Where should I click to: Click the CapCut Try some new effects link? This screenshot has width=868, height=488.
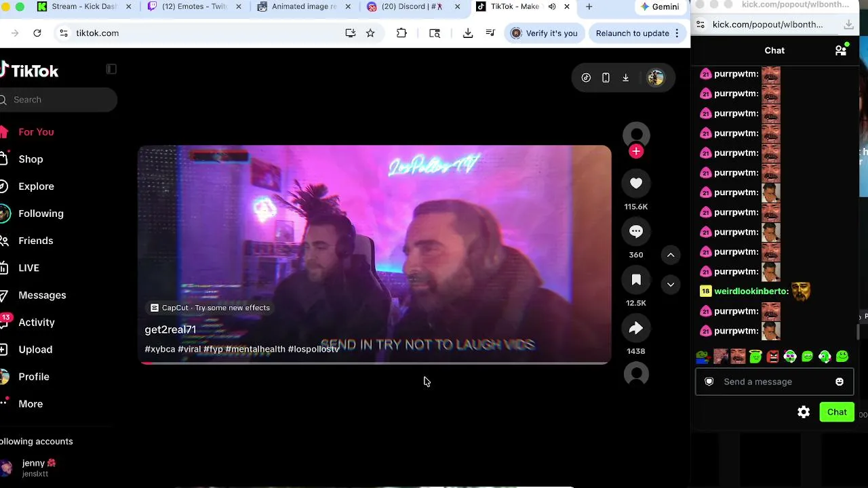pyautogui.click(x=210, y=308)
